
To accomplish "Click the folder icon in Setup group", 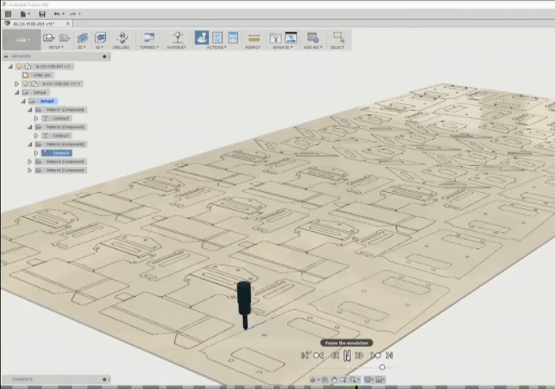I will point(64,38).
